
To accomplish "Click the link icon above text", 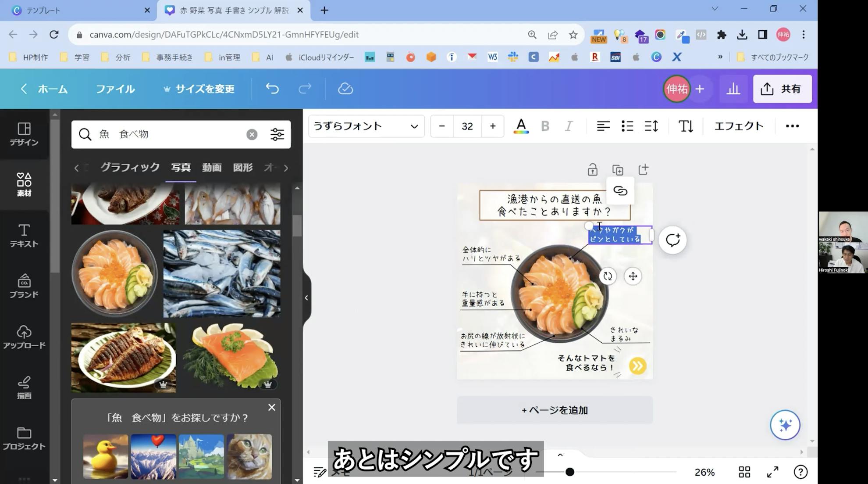I will tap(620, 191).
